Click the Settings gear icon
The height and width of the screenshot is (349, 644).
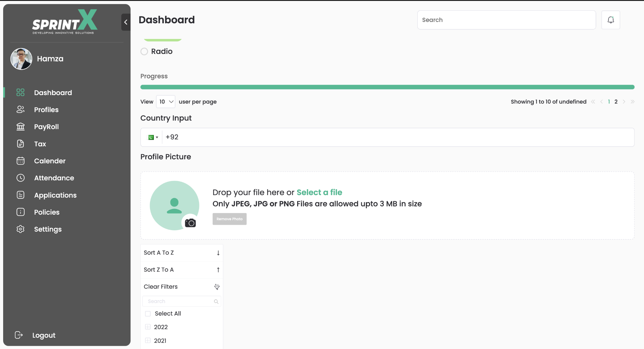(x=20, y=229)
